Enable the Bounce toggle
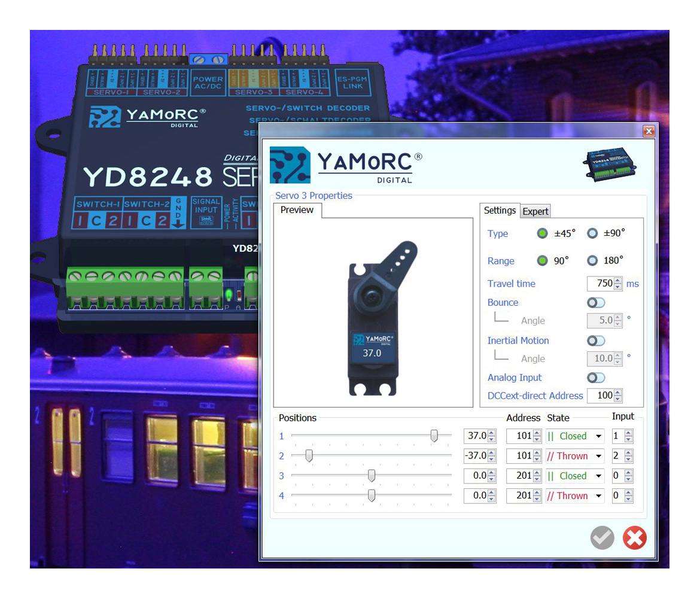The height and width of the screenshot is (599, 700). pos(596,303)
